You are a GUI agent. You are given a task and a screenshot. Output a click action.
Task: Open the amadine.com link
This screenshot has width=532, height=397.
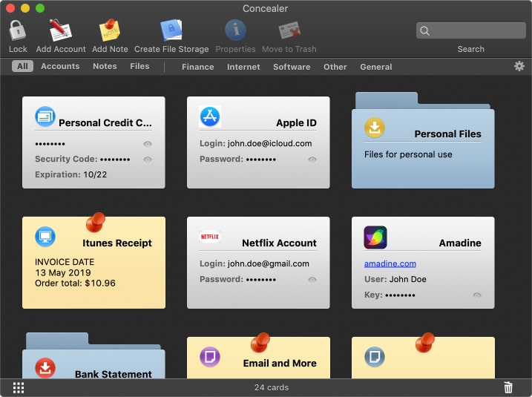pyautogui.click(x=390, y=263)
